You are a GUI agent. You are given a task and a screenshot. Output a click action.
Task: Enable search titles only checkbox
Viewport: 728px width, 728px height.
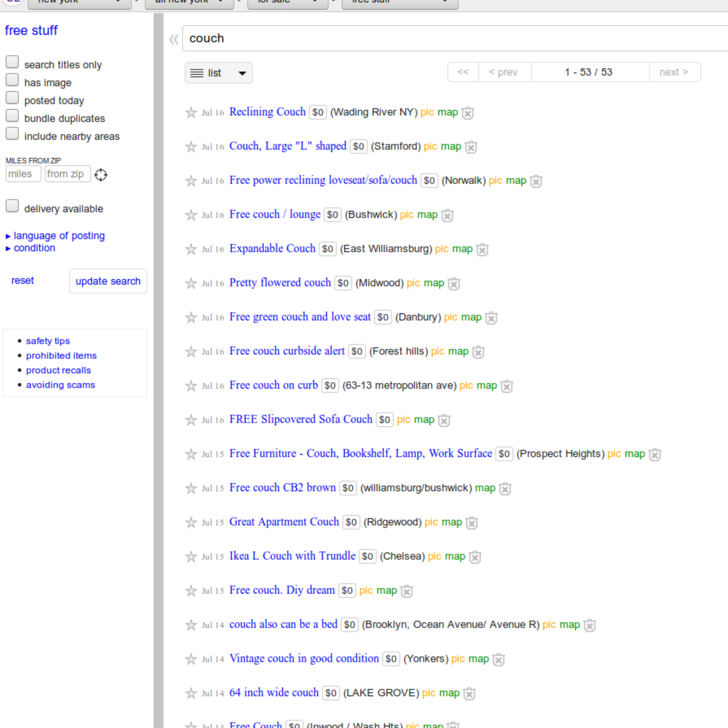tap(12, 62)
